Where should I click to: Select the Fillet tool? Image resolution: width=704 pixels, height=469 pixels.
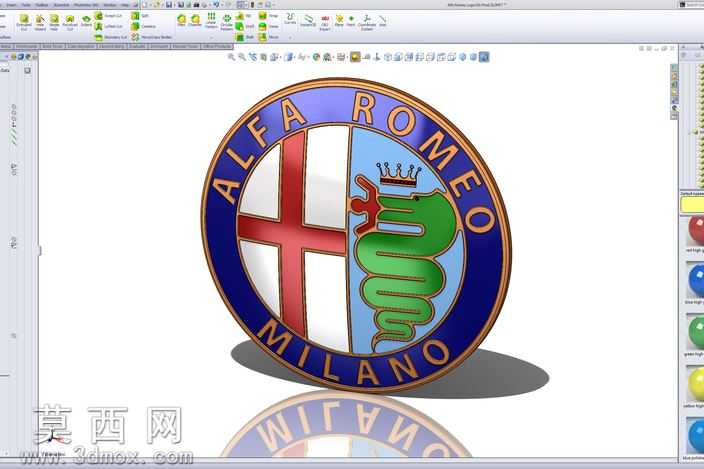point(181,20)
